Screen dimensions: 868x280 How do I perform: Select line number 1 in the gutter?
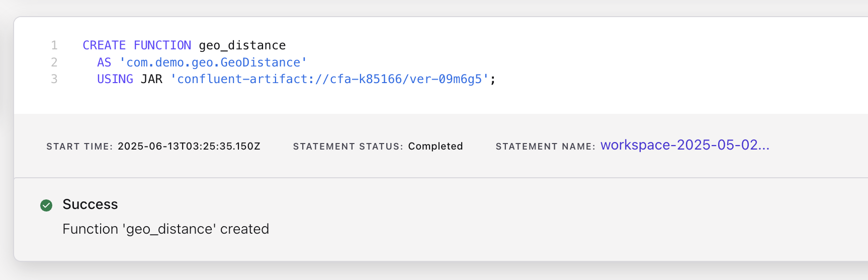[x=54, y=45]
